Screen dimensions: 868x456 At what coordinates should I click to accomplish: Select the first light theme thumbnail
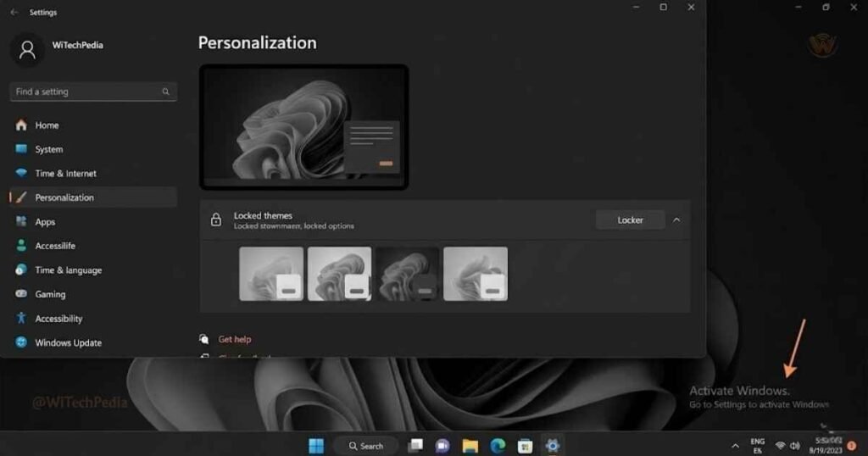pyautogui.click(x=271, y=274)
